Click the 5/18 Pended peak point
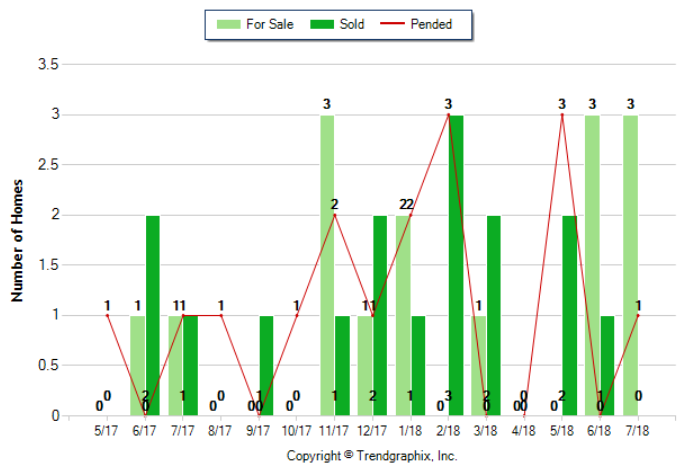 click(x=562, y=115)
